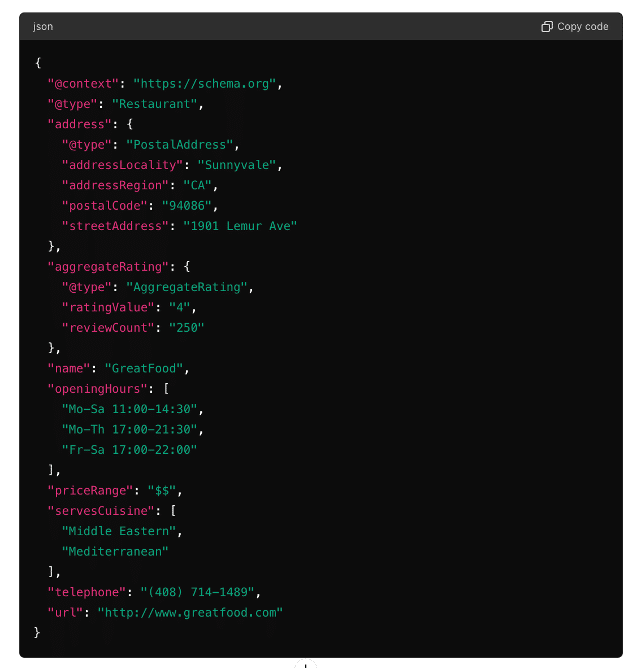
Task: Click the "reviewCount" key
Action: tap(108, 328)
